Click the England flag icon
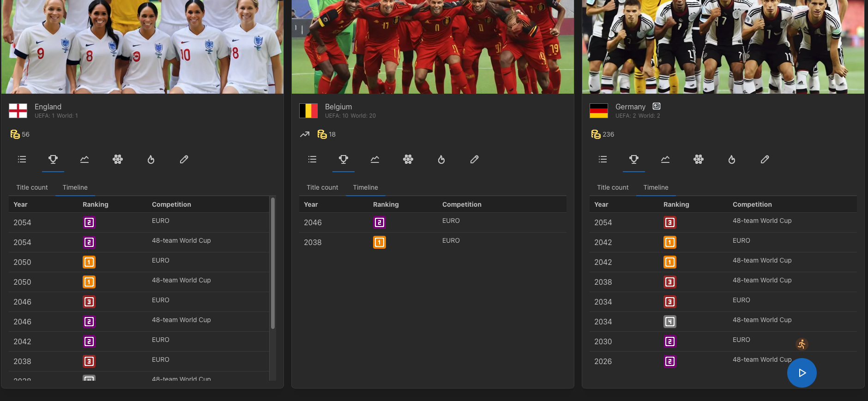The height and width of the screenshot is (401, 868). [x=18, y=111]
